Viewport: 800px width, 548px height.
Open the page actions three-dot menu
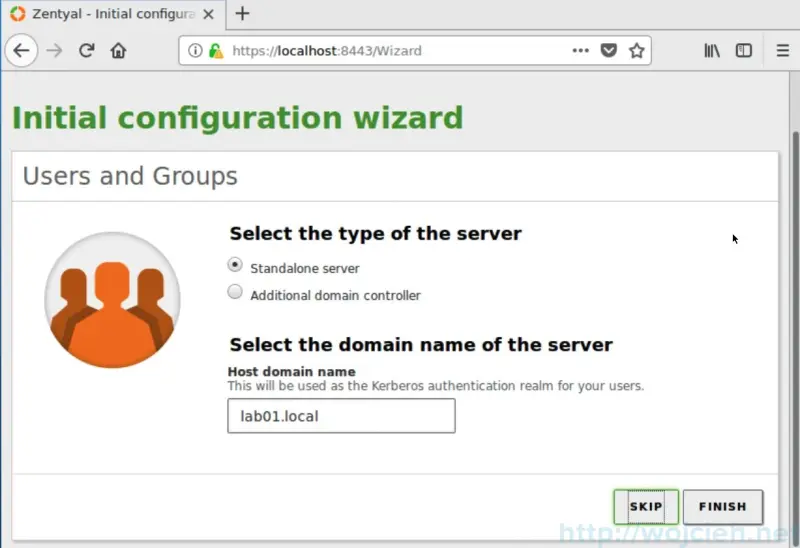[x=580, y=51]
